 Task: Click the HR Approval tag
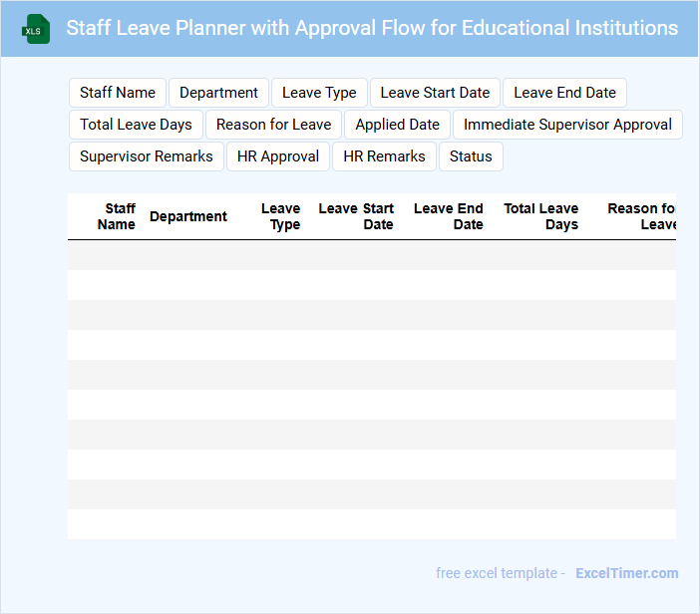click(x=278, y=156)
